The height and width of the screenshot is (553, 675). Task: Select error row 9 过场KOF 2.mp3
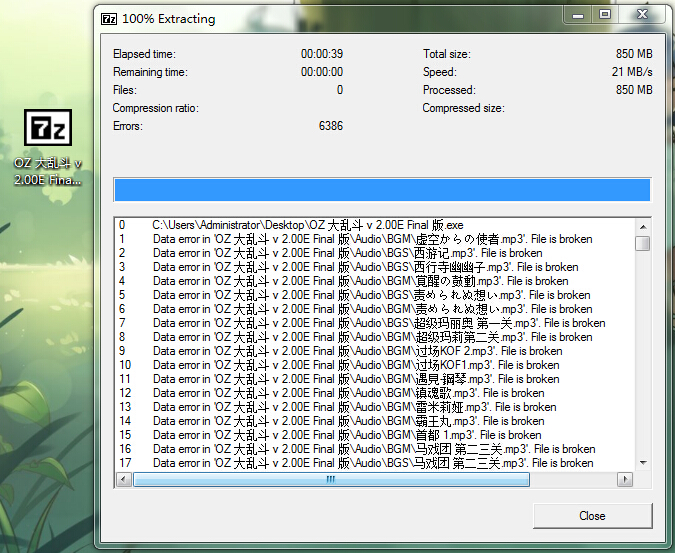coord(375,351)
